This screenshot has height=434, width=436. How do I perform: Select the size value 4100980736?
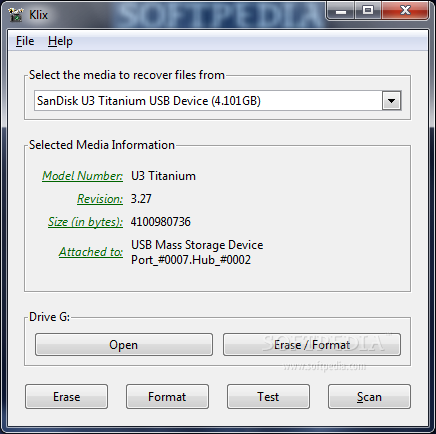161,222
